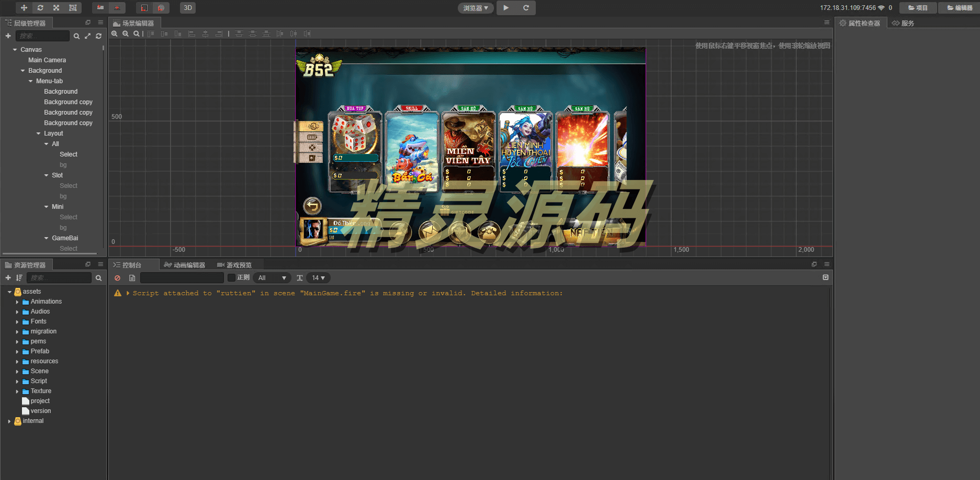The height and width of the screenshot is (480, 980).
Task: Enable the regex filter checkbox
Action: (231, 278)
